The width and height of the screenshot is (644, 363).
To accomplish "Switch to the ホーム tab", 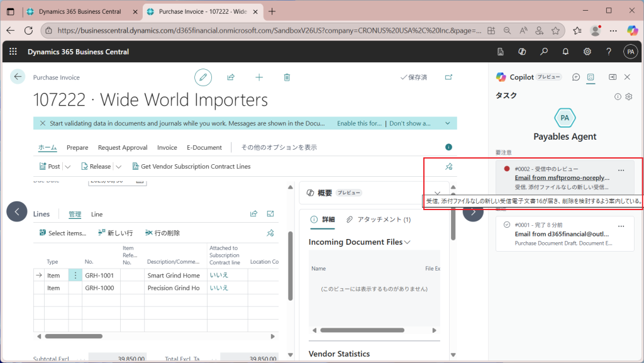I will point(48,147).
